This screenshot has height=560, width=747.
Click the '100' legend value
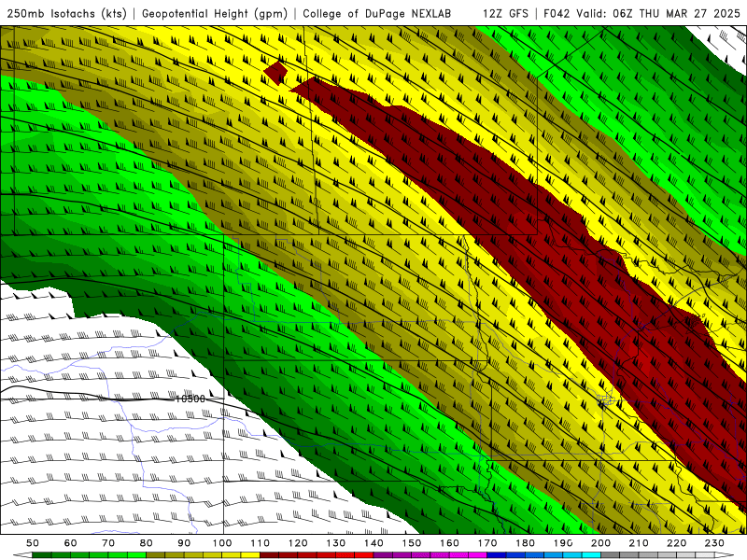click(222, 543)
